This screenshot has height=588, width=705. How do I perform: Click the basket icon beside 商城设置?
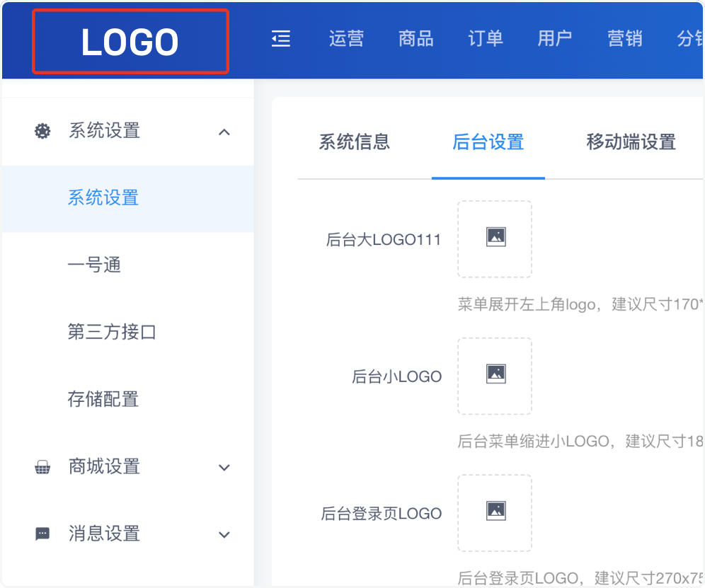[x=42, y=468]
